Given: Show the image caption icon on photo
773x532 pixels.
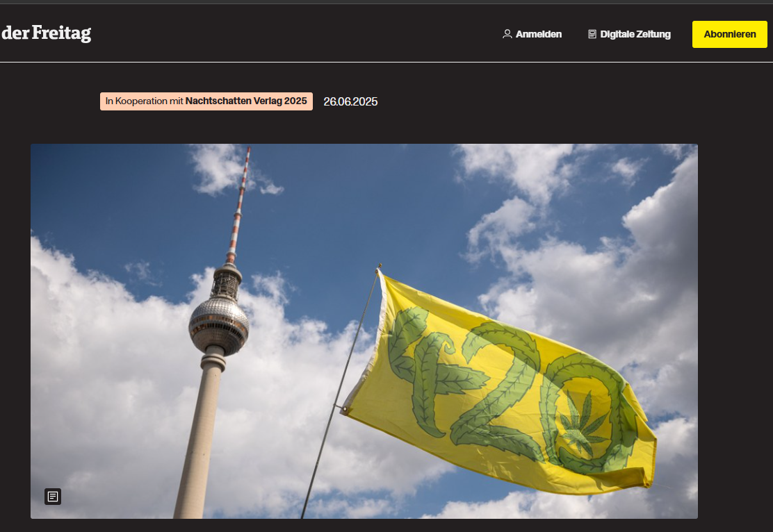Looking at the screenshot, I should tap(53, 497).
